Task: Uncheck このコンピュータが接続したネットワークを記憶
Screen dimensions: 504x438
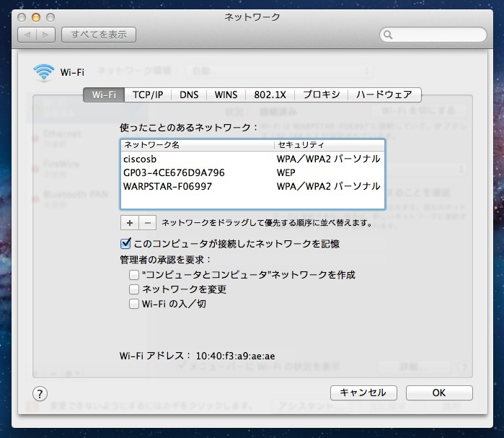Action: click(126, 244)
